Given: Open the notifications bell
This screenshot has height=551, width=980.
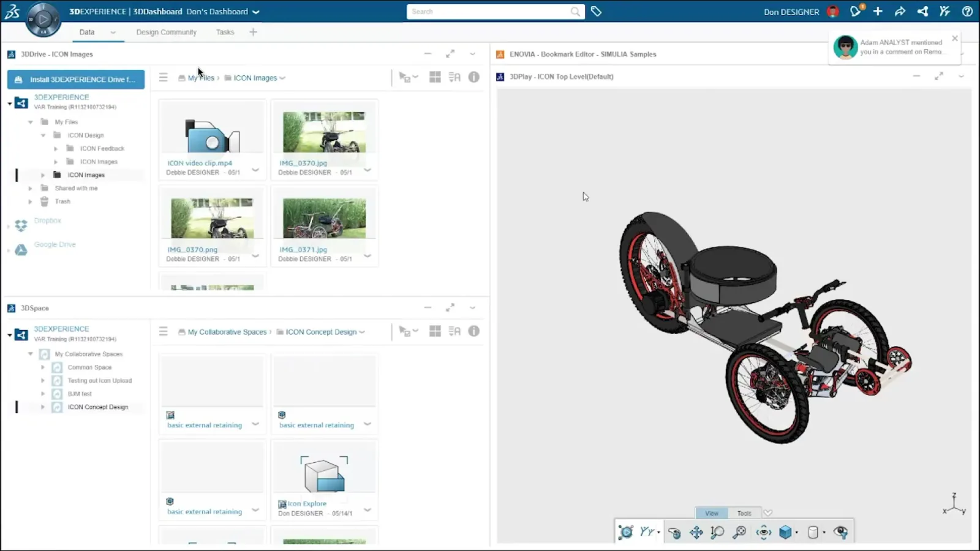Looking at the screenshot, I should point(856,11).
